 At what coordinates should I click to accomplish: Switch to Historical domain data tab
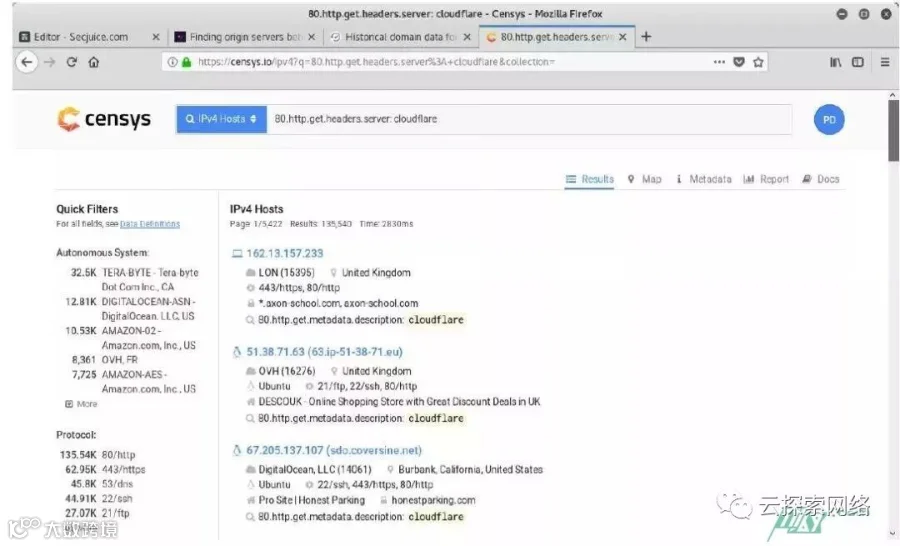[395, 37]
